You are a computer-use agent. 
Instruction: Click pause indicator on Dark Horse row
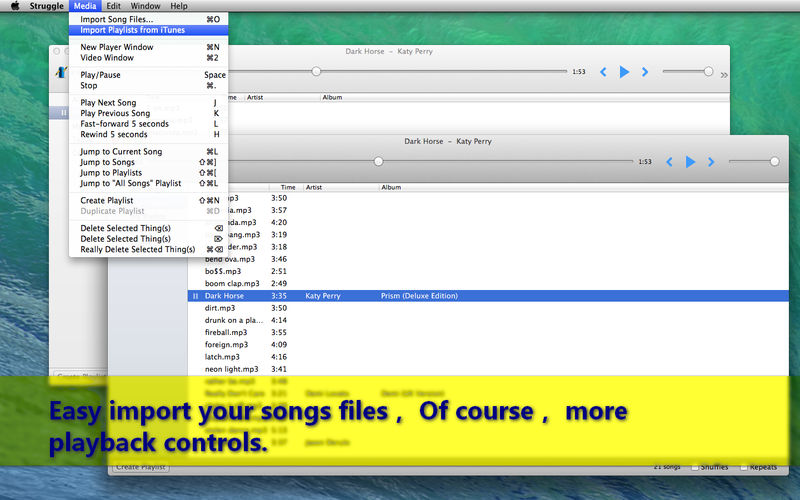pyautogui.click(x=195, y=296)
